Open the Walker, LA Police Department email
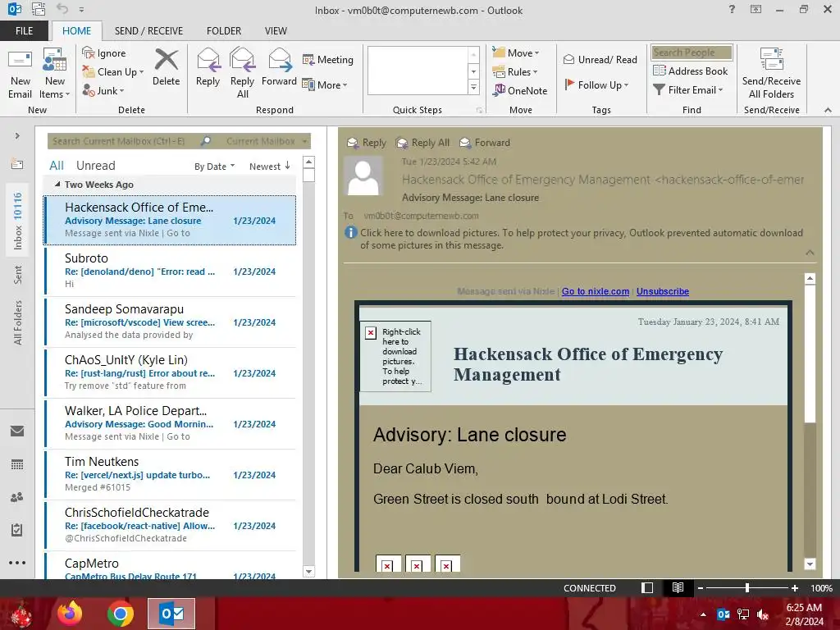Screen dimensions: 840x630 tap(170, 424)
